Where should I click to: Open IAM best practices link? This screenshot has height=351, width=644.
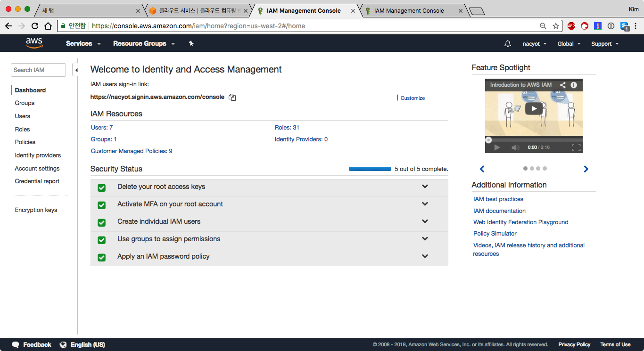click(498, 199)
